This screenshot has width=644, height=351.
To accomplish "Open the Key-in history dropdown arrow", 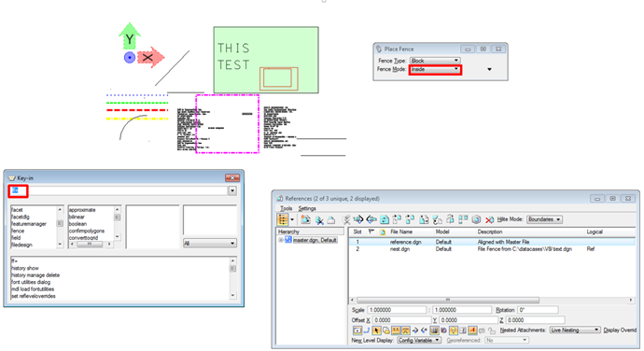I will 232,190.
